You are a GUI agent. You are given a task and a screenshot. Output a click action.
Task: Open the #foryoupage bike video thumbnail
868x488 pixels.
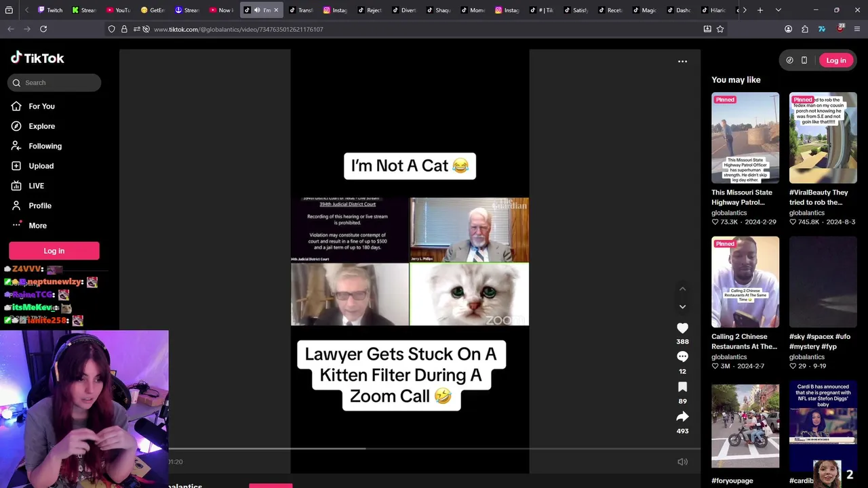click(745, 426)
